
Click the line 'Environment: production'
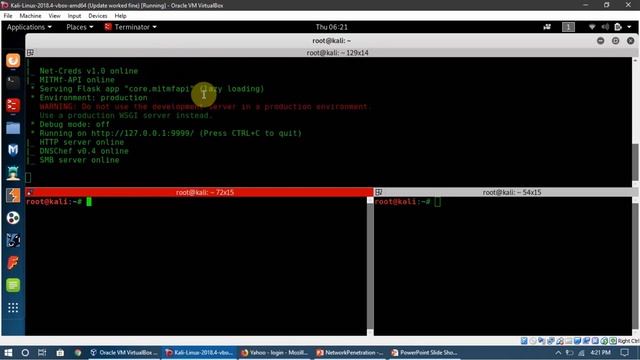(x=93, y=98)
